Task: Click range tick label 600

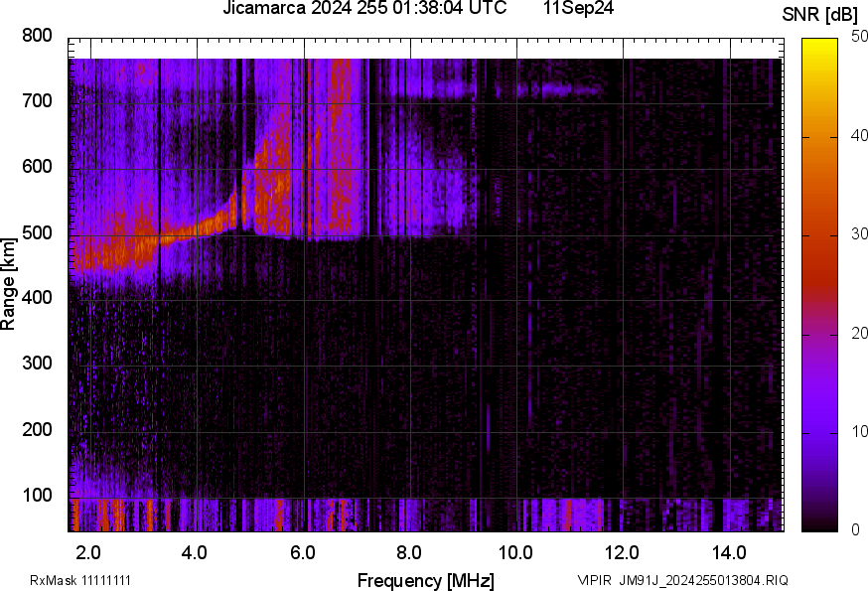Action: coord(37,166)
